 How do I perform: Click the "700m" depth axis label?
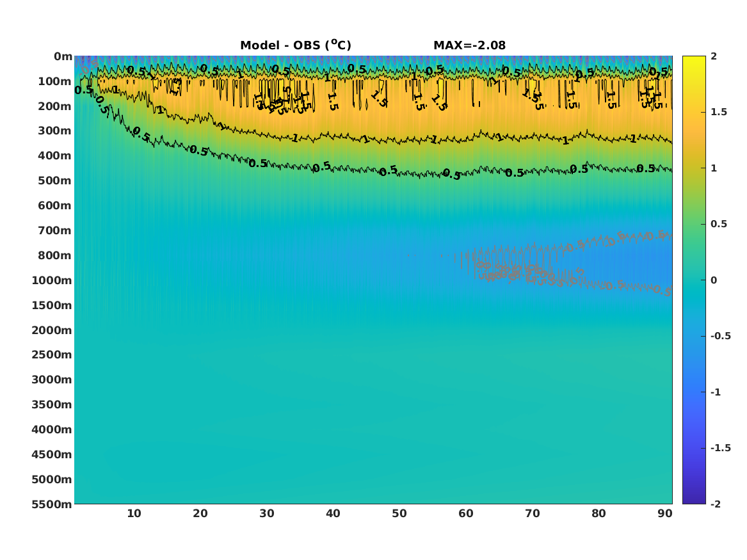[55, 230]
